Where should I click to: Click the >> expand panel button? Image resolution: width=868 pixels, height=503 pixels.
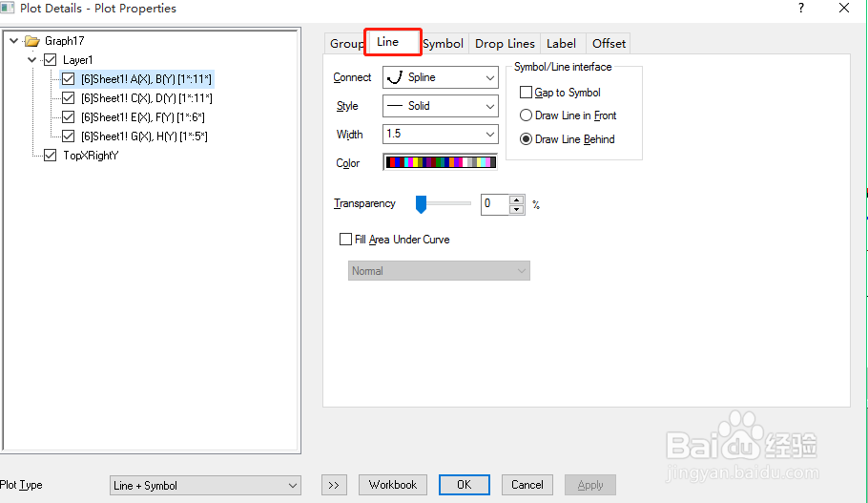click(x=334, y=485)
